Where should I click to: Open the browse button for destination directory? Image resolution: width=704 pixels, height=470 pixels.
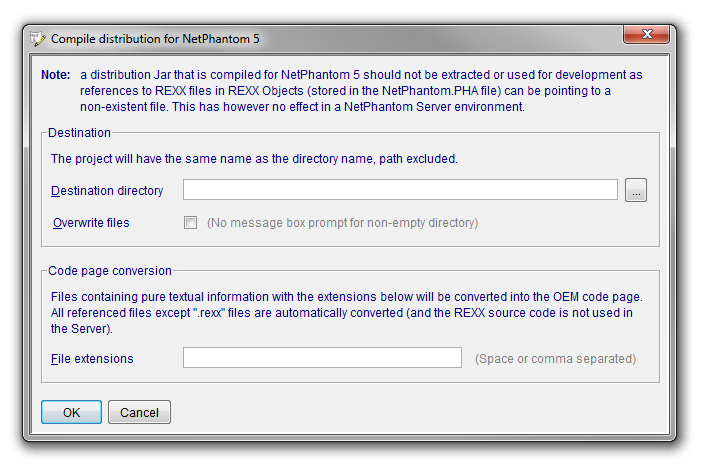tap(636, 190)
